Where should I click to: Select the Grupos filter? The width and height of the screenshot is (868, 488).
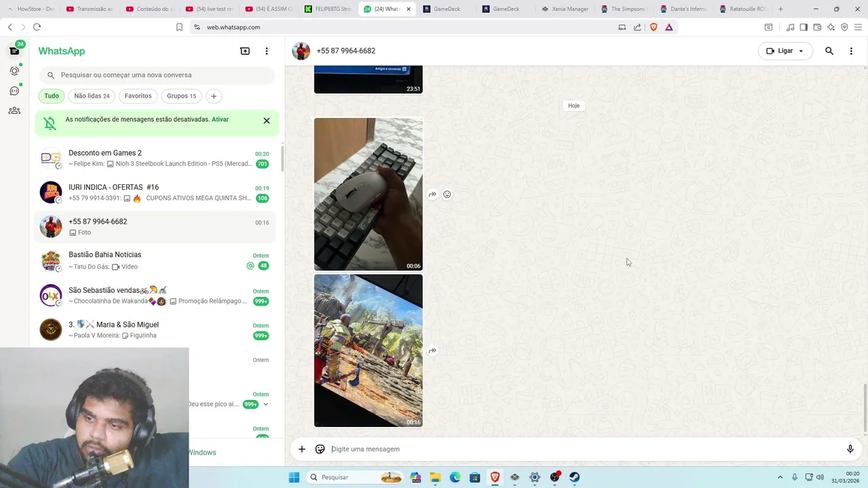click(x=181, y=96)
